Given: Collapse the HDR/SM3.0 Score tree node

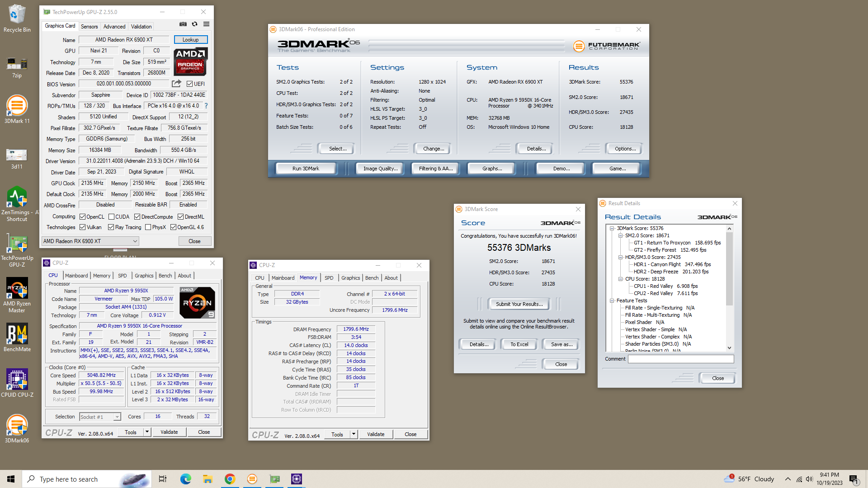Looking at the screenshot, I should point(620,257).
